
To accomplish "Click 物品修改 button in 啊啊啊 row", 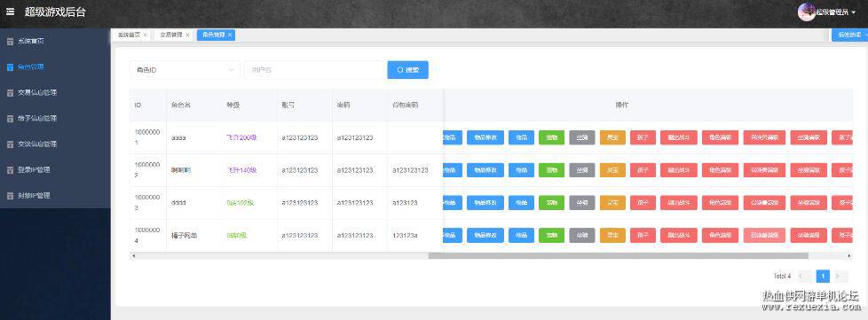I will [485, 170].
